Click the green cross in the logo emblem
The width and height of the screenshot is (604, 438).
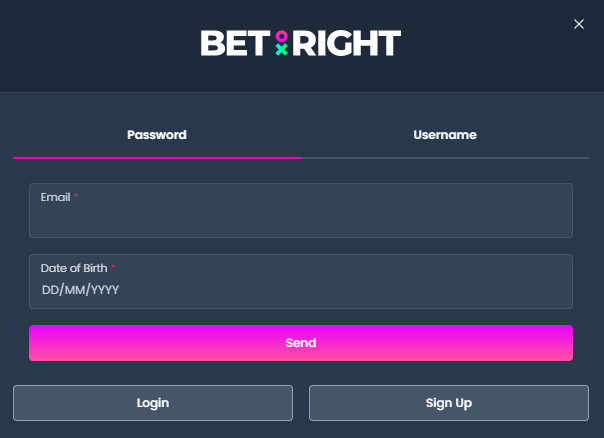point(282,50)
